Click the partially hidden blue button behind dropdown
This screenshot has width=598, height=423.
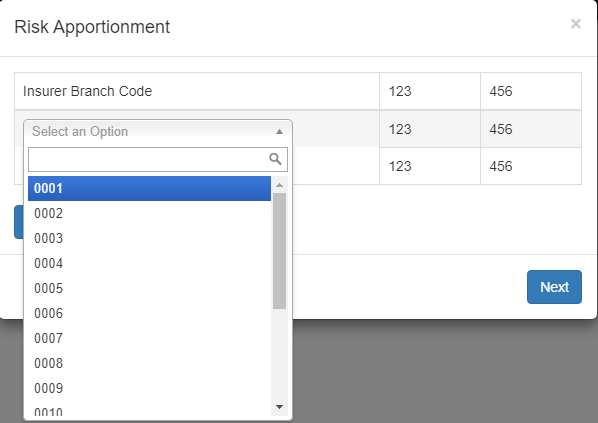[x=19, y=222]
